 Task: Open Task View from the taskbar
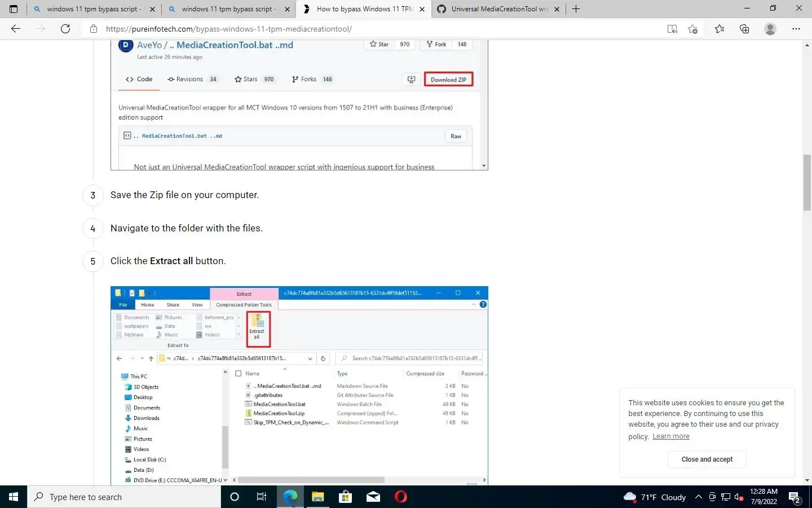click(x=262, y=497)
